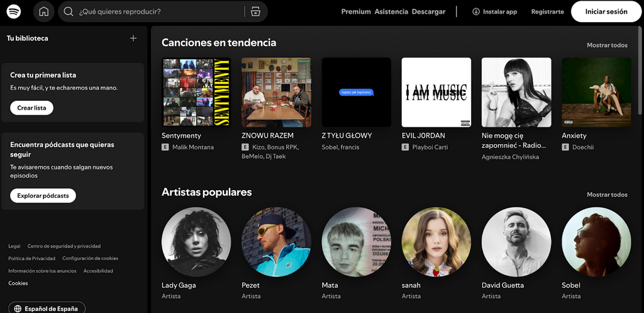Type in the ¿Qué quieres reproducir? search field
The height and width of the screenshot is (313, 644).
(x=157, y=12)
